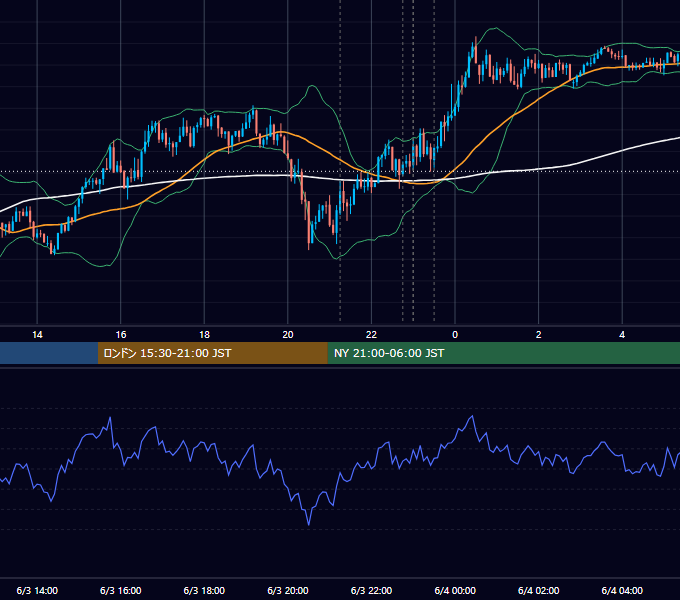This screenshot has height=600, width=680.
Task: Click the 4 hour axis label
Action: point(622,335)
